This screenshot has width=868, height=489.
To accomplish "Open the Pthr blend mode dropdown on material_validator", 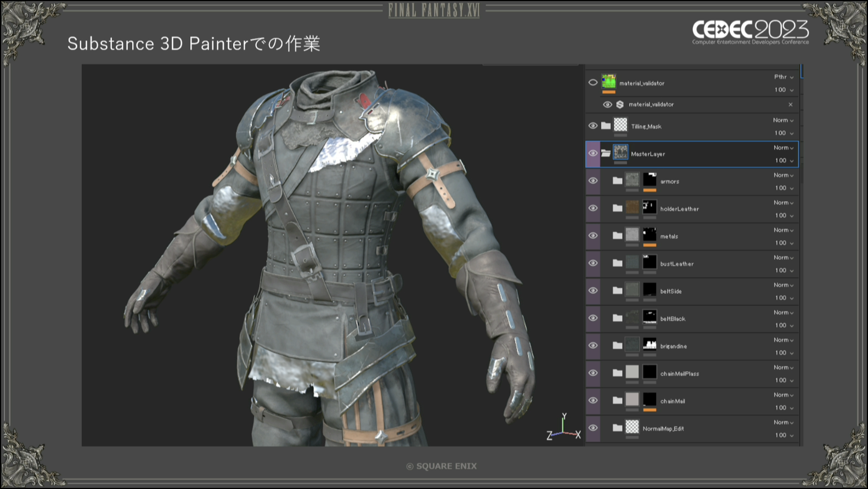I will coord(784,77).
